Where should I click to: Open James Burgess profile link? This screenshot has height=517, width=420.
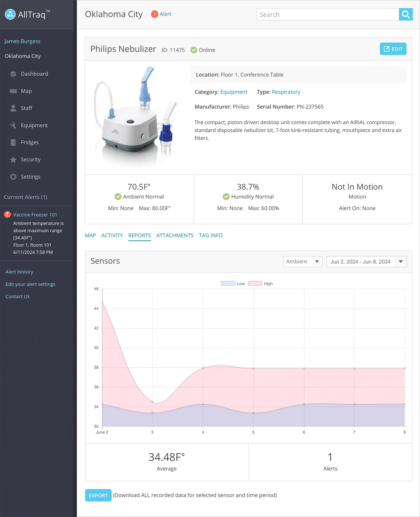(x=22, y=41)
